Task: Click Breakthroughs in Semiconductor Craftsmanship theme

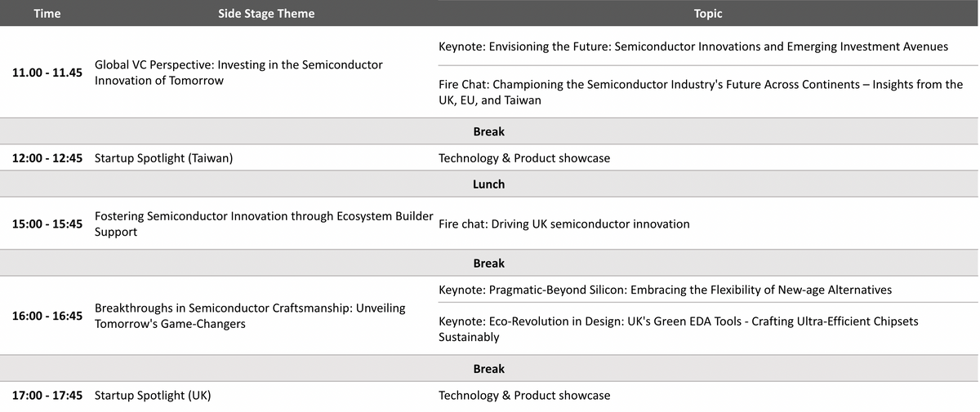Action: [x=250, y=316]
